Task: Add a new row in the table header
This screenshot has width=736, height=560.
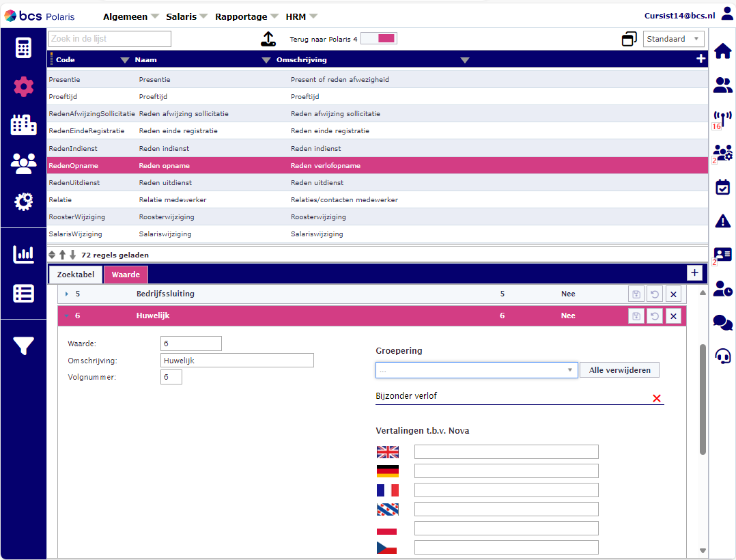Action: pos(700,59)
